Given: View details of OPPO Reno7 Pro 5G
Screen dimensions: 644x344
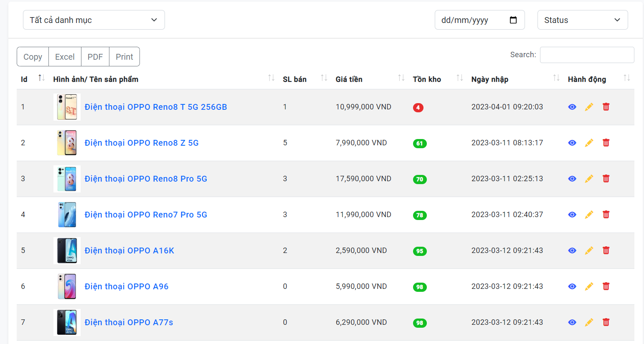Looking at the screenshot, I should (572, 215).
